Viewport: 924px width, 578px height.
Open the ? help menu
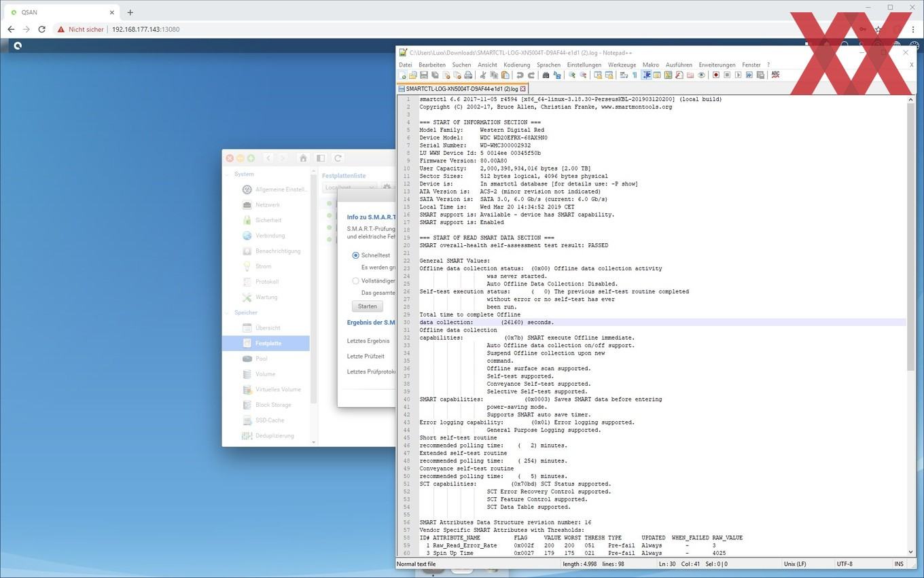(768, 65)
